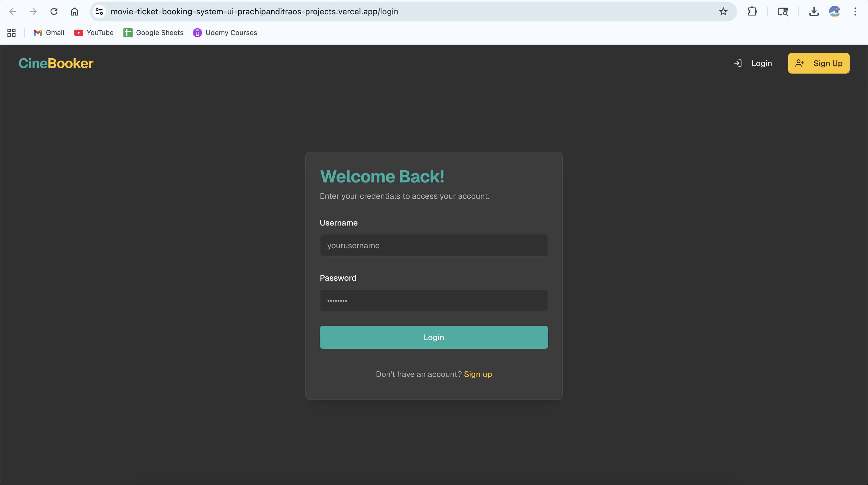The image size is (868, 485).
Task: Open the Extensions puzzle icon
Action: [x=752, y=11]
